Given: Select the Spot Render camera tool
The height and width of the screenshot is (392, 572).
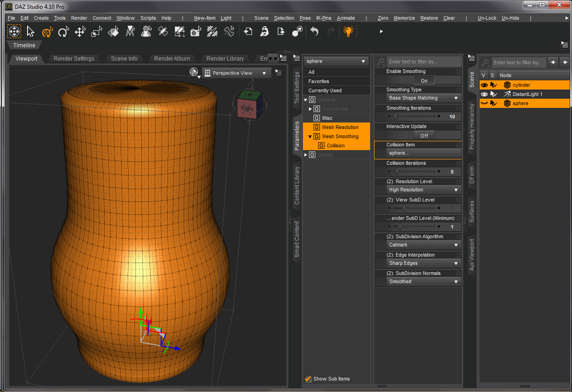Looking at the screenshot, I should coord(196,32).
